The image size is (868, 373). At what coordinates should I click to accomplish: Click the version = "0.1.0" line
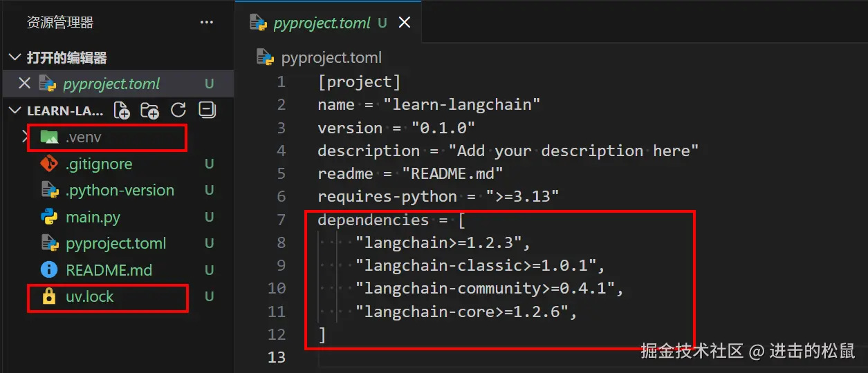click(396, 128)
